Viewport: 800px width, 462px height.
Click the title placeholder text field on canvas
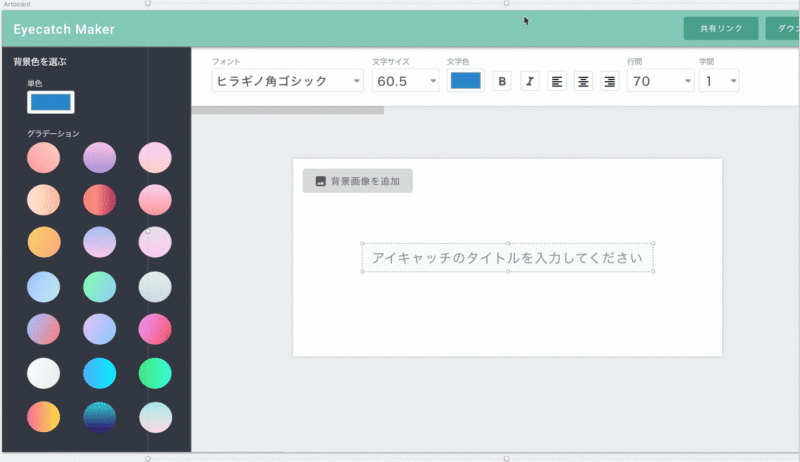[508, 258]
